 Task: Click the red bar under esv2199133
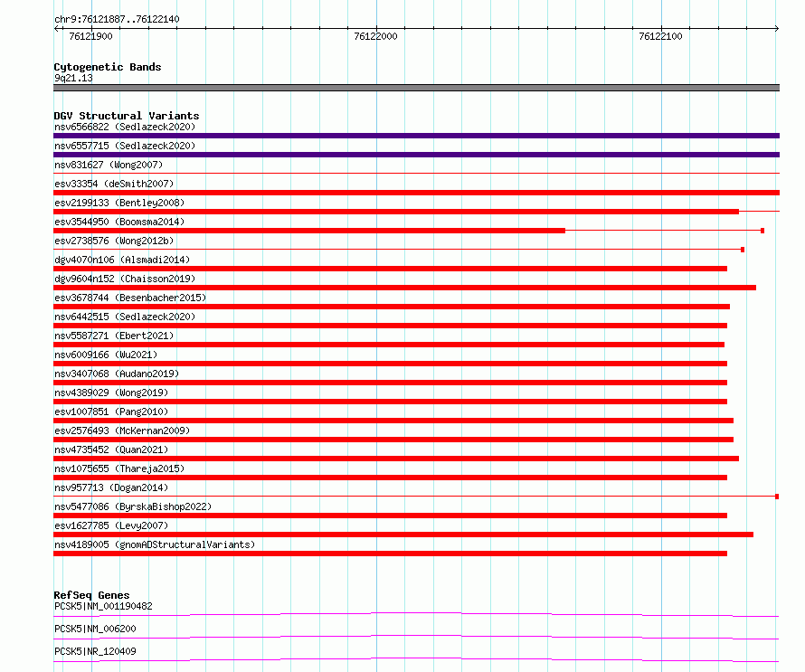[396, 212]
